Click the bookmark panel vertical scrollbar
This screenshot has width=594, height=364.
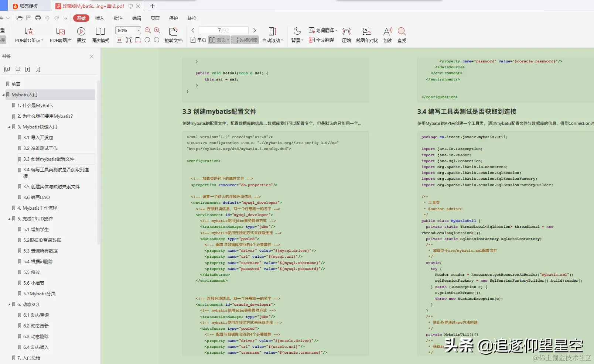[x=98, y=162]
